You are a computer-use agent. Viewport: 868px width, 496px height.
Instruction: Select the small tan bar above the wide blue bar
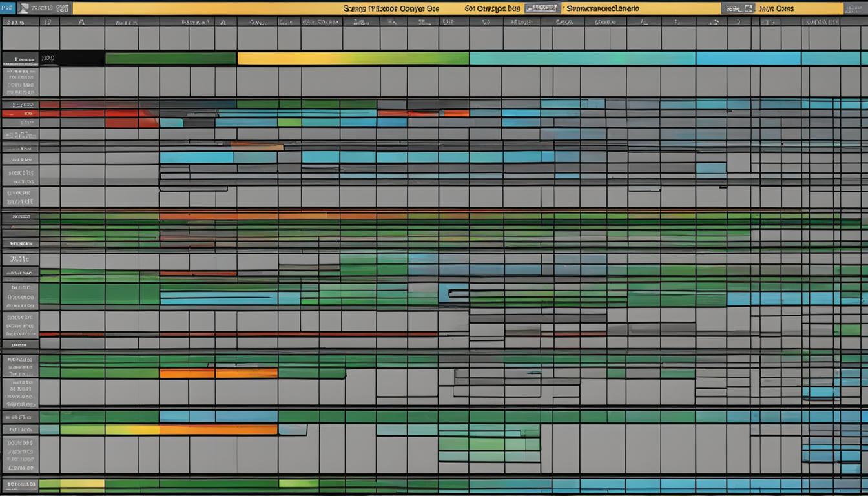pos(257,147)
